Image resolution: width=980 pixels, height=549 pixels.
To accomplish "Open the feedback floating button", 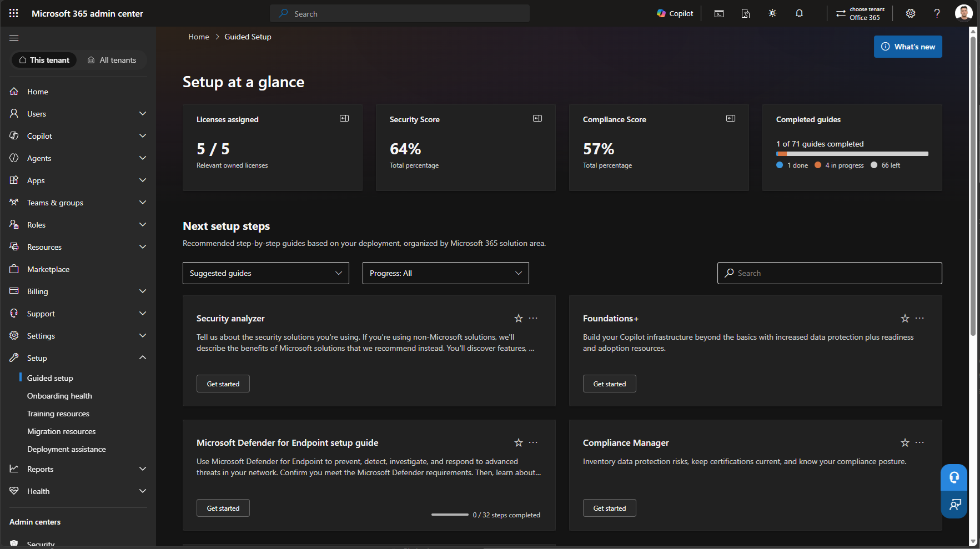I will coord(954,505).
